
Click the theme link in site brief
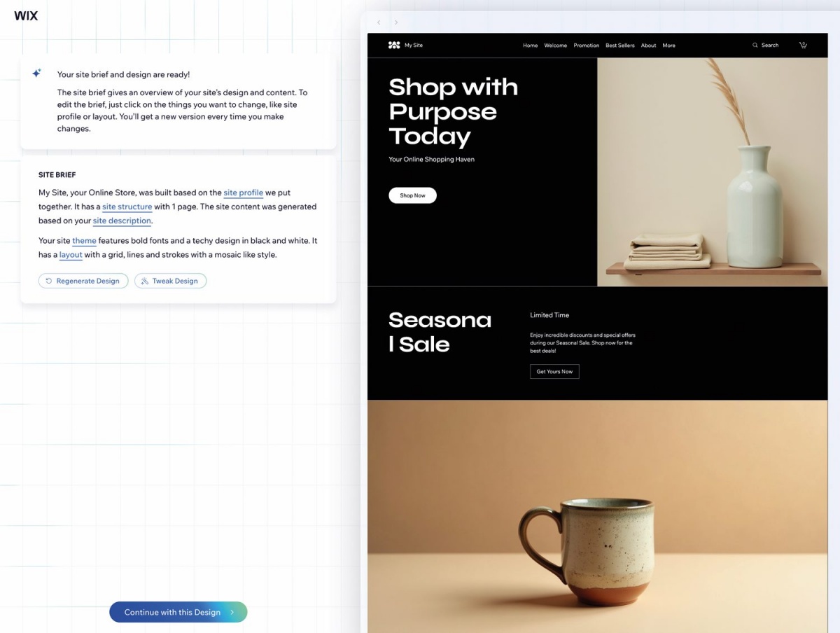[x=85, y=241]
